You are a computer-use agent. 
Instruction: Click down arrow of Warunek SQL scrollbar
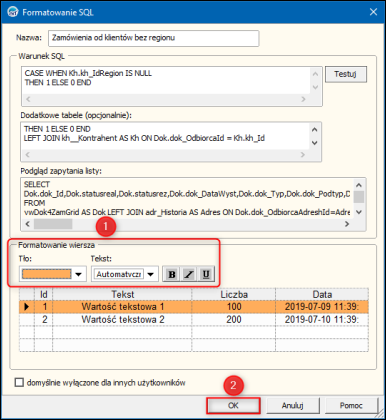pos(315,87)
